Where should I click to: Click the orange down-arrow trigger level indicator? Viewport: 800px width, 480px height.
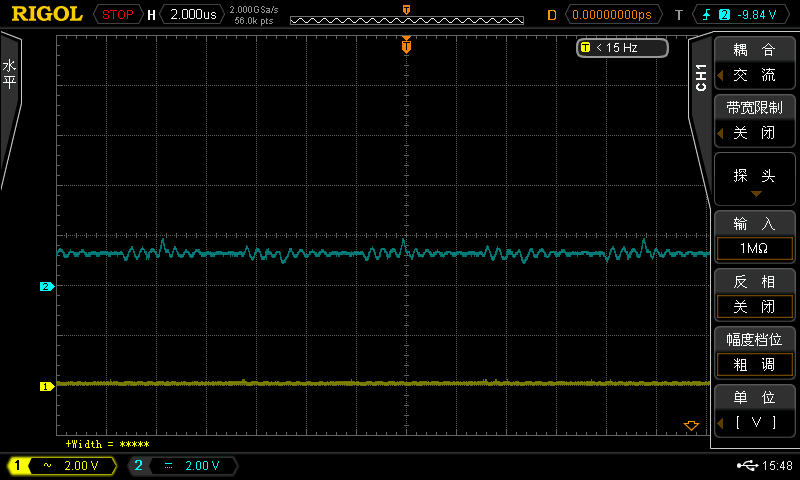(x=691, y=425)
